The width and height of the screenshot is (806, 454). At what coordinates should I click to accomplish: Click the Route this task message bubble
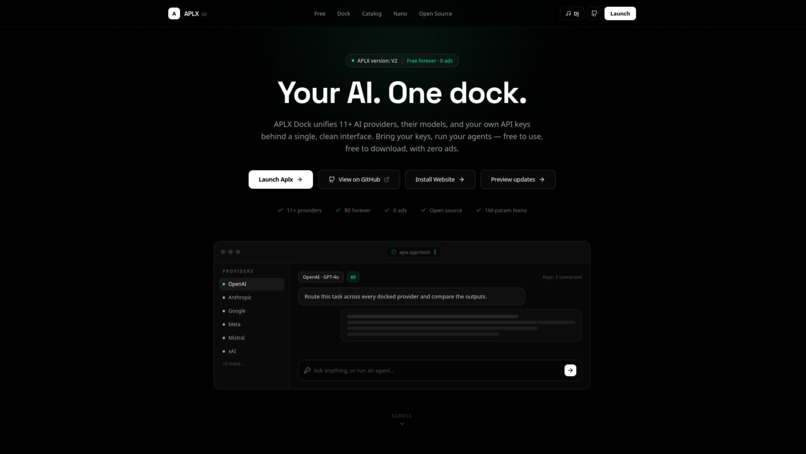coord(411,297)
